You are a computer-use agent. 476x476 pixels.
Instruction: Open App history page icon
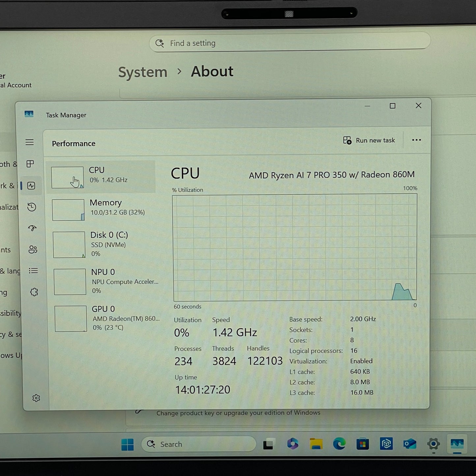pyautogui.click(x=32, y=207)
